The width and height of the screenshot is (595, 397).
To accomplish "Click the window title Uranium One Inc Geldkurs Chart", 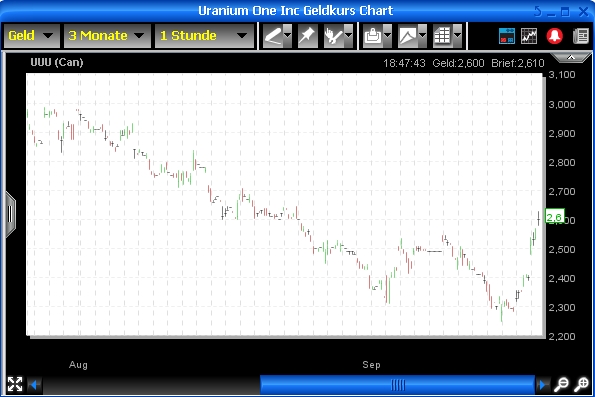I will tap(296, 11).
